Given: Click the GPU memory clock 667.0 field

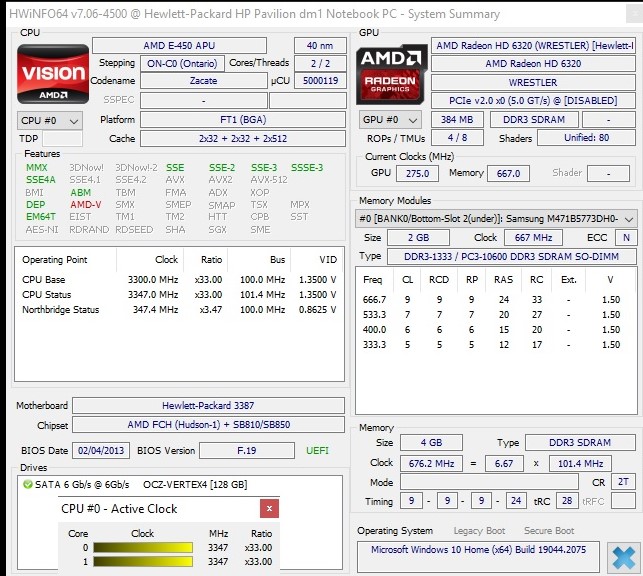Looking at the screenshot, I should tap(508, 173).
